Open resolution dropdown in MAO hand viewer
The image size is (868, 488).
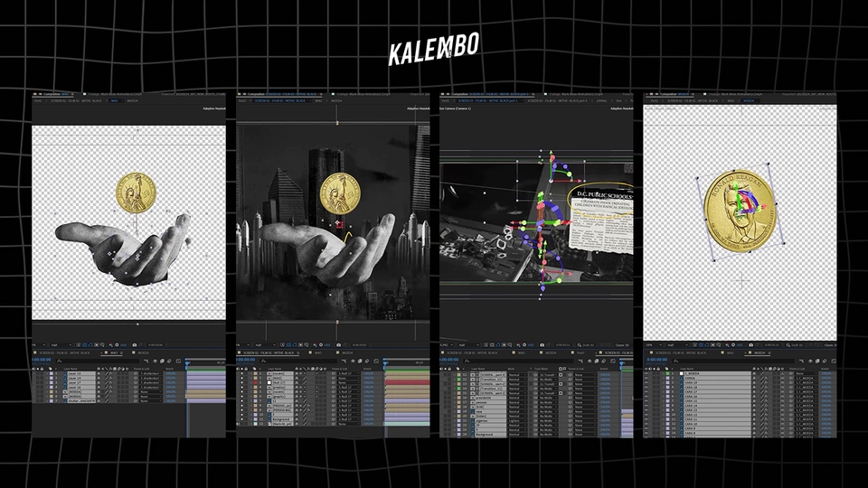61,344
